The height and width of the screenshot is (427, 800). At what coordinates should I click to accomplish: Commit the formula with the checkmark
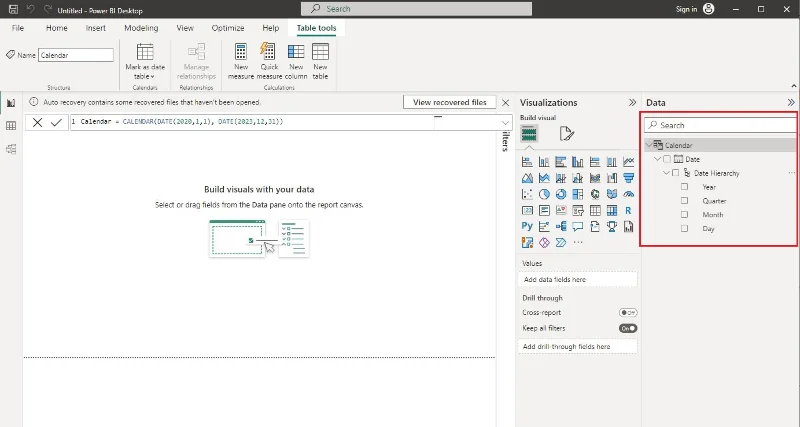point(56,122)
